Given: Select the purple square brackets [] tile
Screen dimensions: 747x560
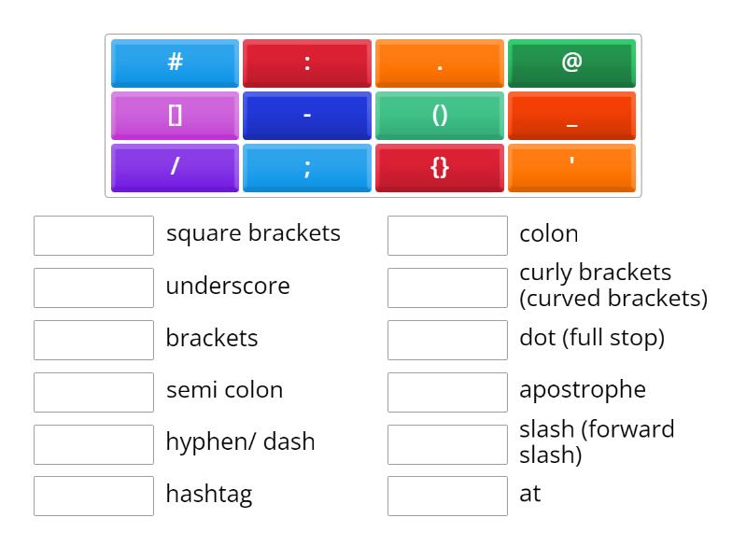Looking at the screenshot, I should 175,116.
